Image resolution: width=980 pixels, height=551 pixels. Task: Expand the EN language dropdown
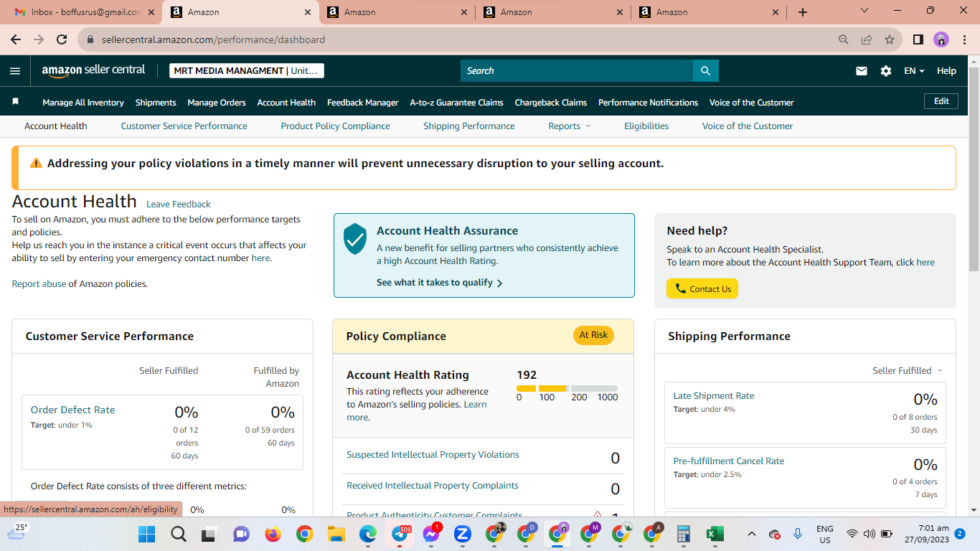click(914, 71)
